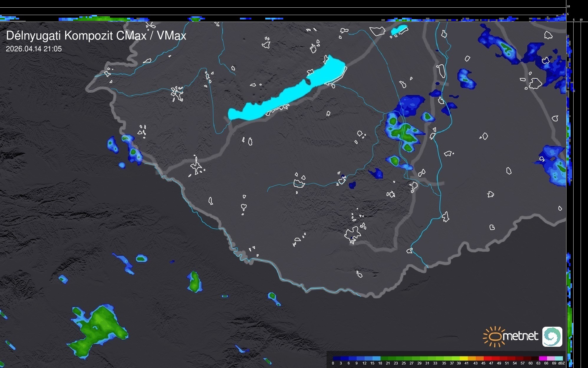Select the pale pink 66 dBZ swatch
The image size is (588, 368).
[551, 358]
